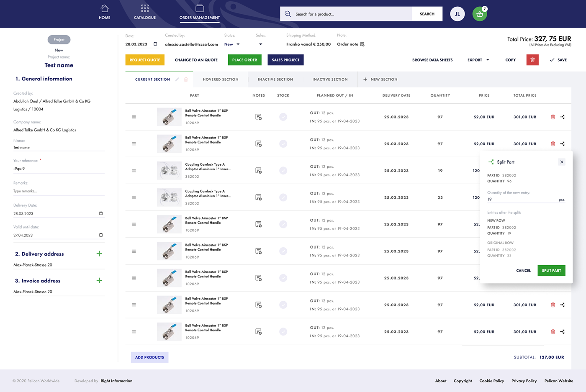Open notes icon for first Coupling Camlock row

tap(258, 171)
